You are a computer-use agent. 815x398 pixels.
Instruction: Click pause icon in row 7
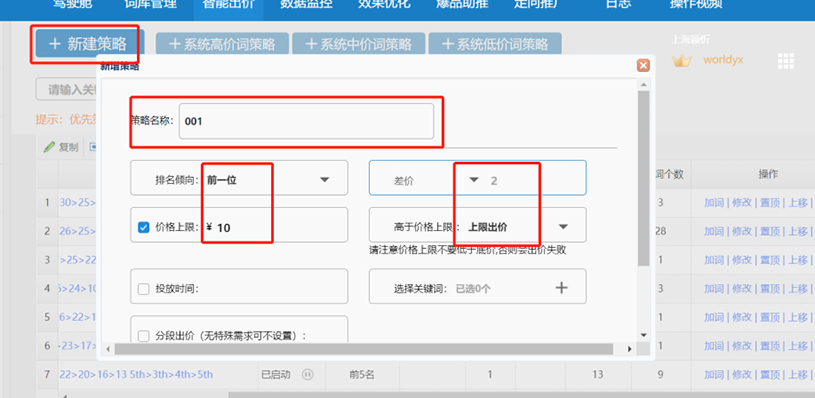(x=307, y=374)
